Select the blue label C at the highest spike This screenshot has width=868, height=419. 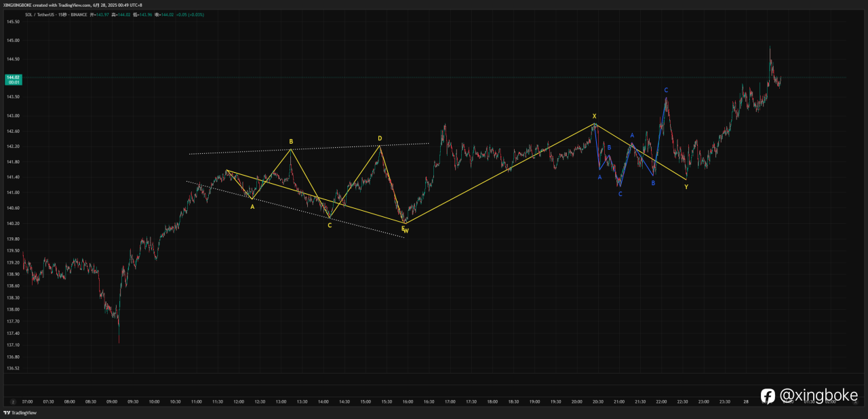666,90
